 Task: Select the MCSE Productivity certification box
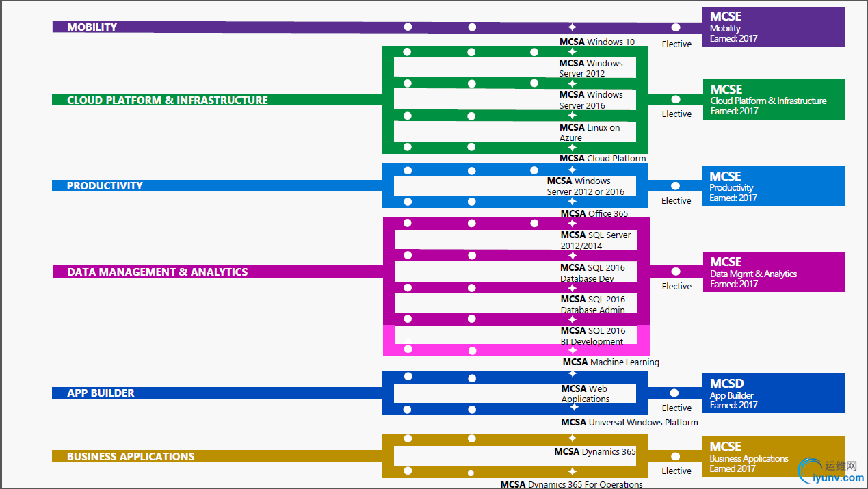point(774,186)
